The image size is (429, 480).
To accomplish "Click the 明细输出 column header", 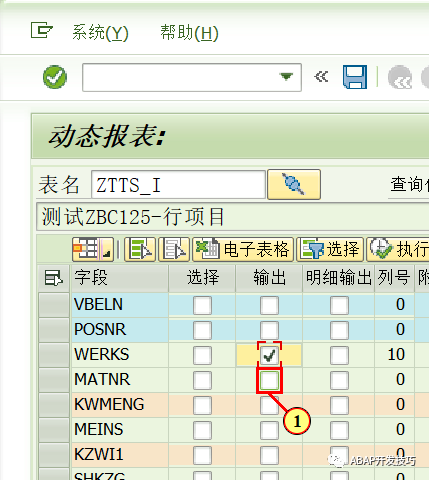I will point(339,278).
